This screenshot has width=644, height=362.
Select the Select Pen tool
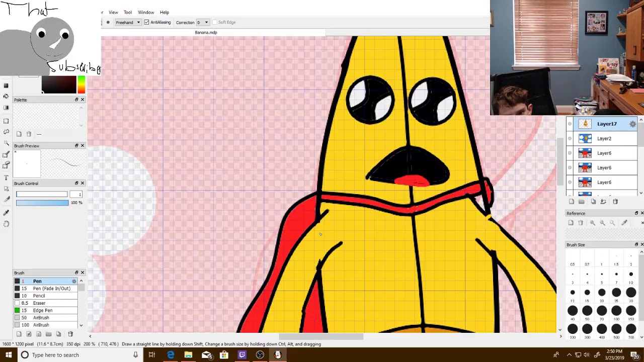tap(6, 154)
